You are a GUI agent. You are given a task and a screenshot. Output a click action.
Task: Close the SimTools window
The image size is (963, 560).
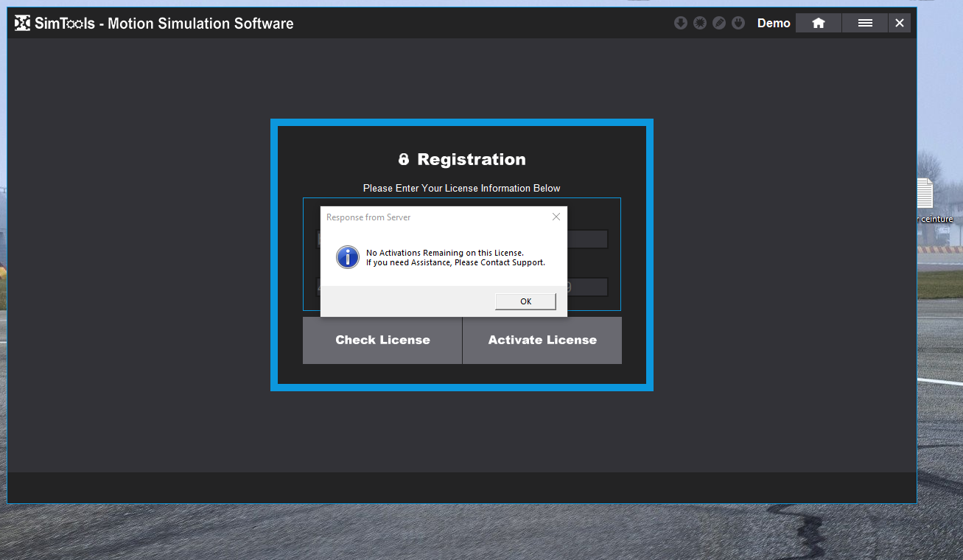click(x=900, y=23)
